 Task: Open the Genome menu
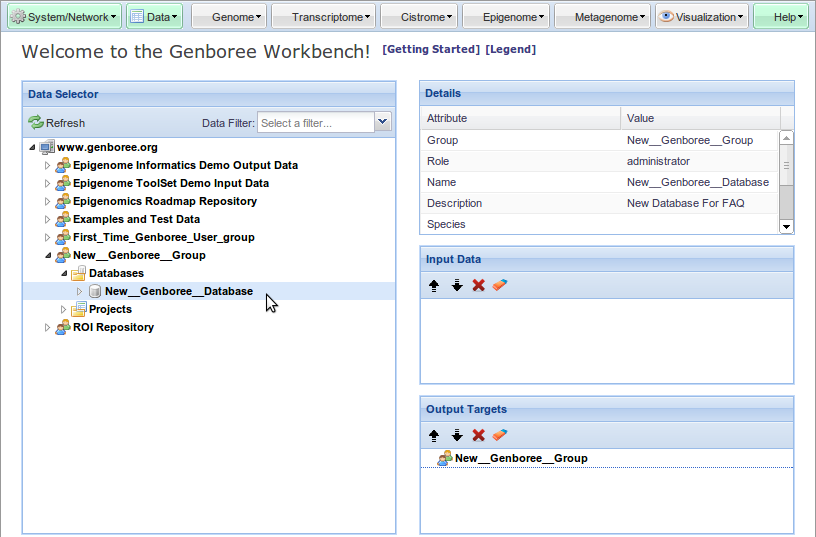tap(230, 17)
